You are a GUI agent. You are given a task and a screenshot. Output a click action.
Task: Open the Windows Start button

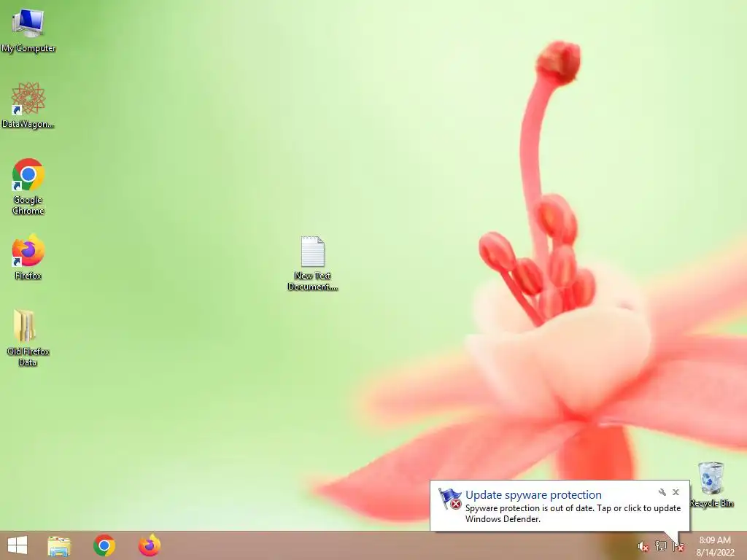click(18, 545)
